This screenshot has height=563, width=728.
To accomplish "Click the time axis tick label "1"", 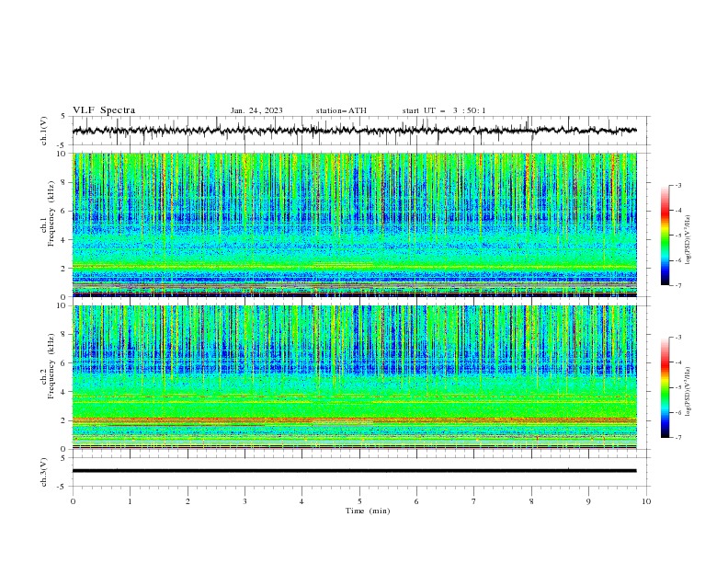I will 130,501.
